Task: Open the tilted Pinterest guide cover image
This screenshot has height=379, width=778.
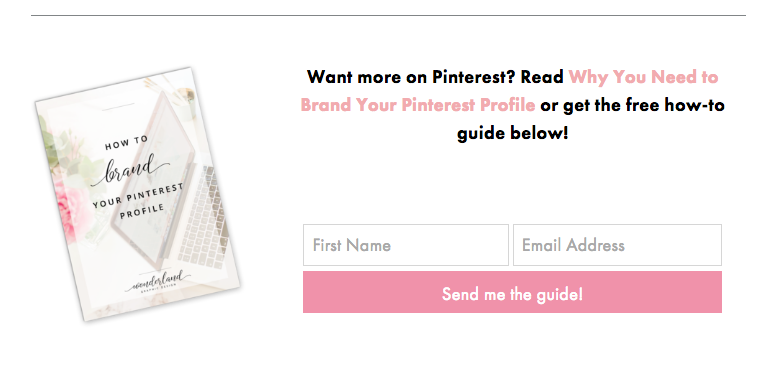Action: coord(137,194)
